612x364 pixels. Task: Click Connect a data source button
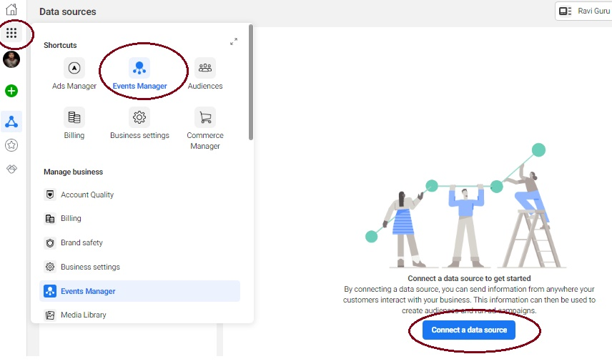(x=469, y=330)
